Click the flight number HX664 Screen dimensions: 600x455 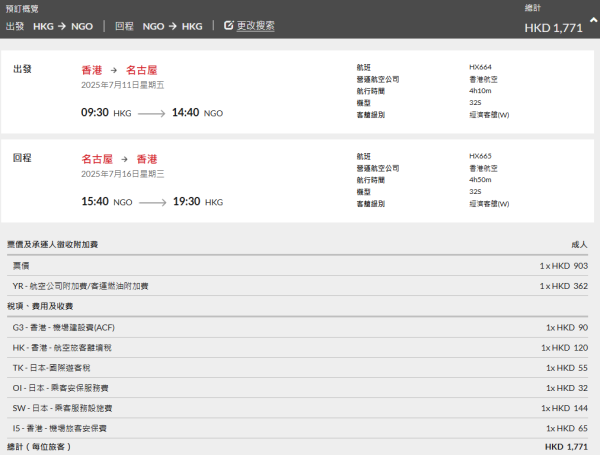[480, 67]
